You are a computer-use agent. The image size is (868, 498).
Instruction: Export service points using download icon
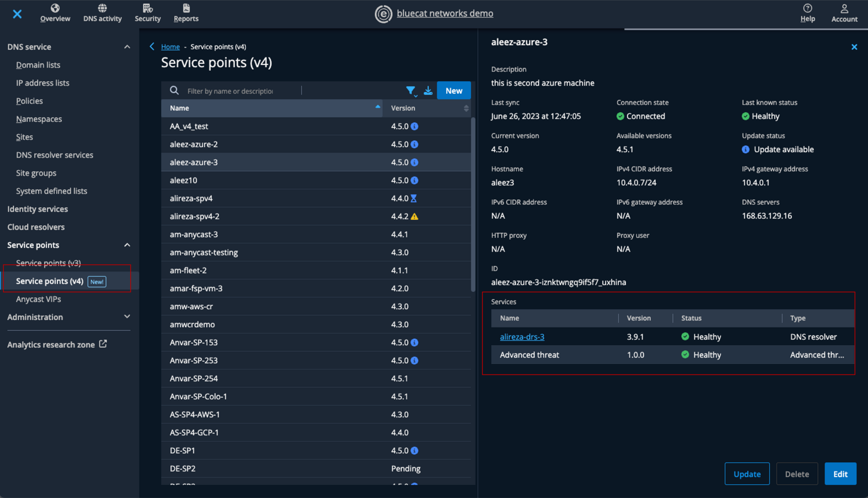[428, 90]
